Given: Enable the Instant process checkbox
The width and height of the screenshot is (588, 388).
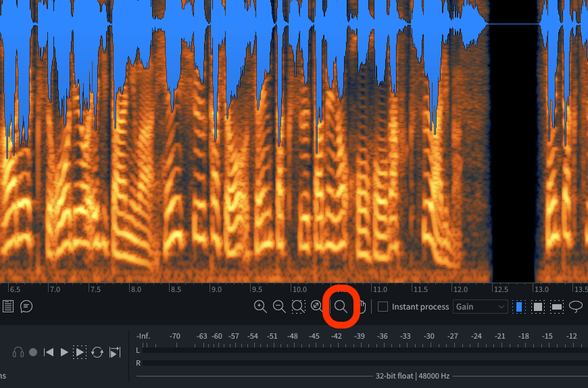Looking at the screenshot, I should (383, 307).
